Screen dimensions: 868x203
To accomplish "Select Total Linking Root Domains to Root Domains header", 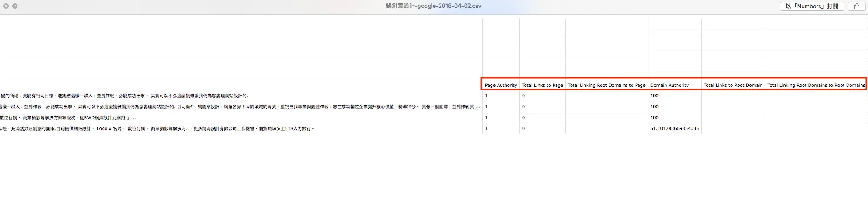I will point(816,85).
